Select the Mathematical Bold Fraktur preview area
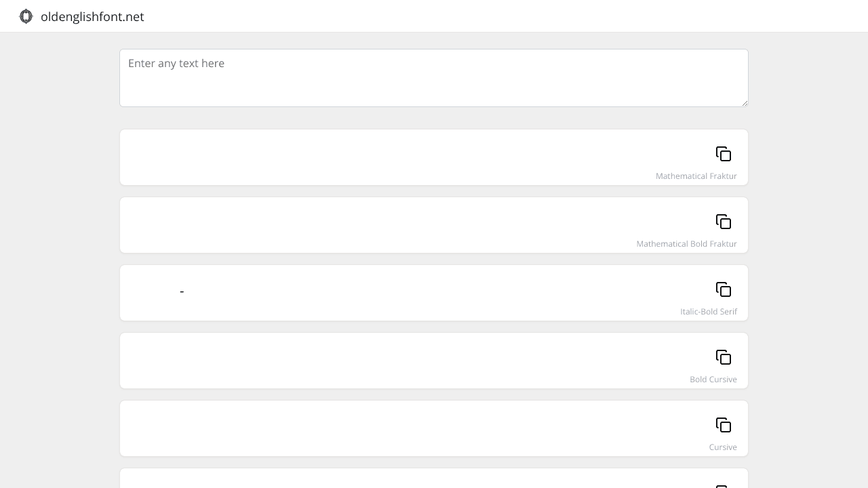The image size is (868, 488). (x=407, y=222)
